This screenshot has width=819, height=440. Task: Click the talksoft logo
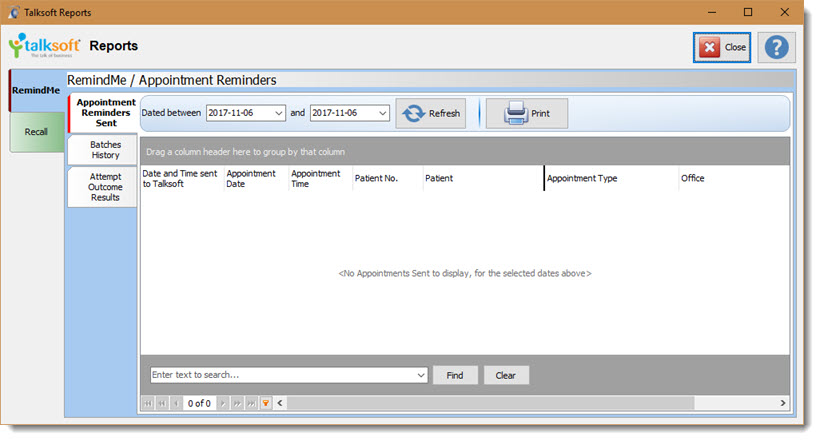click(x=44, y=46)
